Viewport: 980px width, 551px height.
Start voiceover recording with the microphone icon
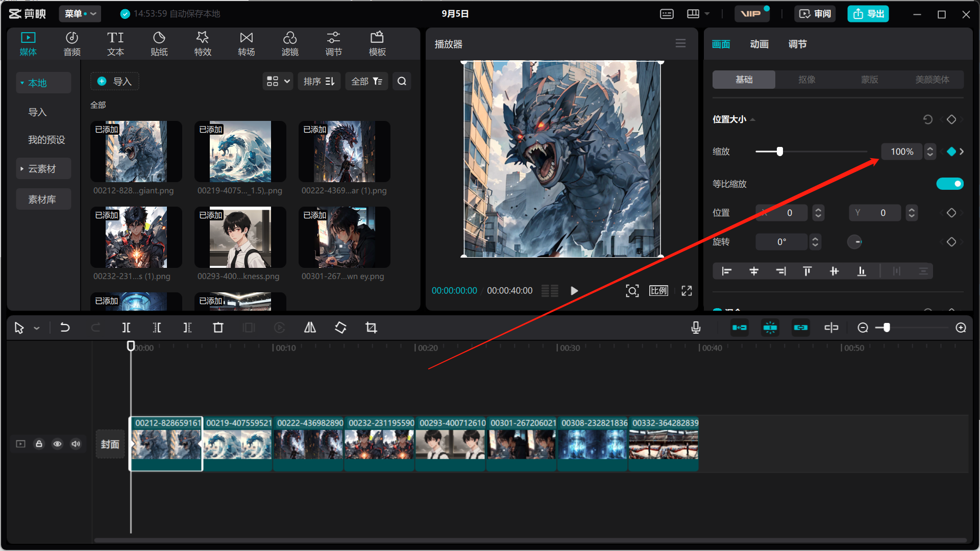click(695, 328)
